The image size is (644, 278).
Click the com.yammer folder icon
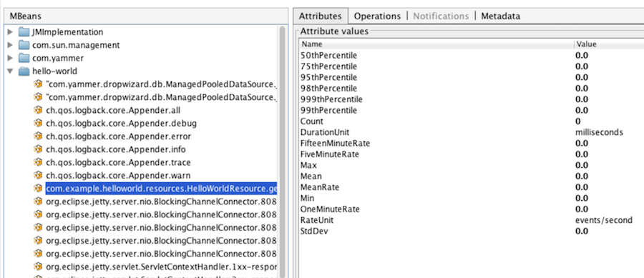[24, 58]
